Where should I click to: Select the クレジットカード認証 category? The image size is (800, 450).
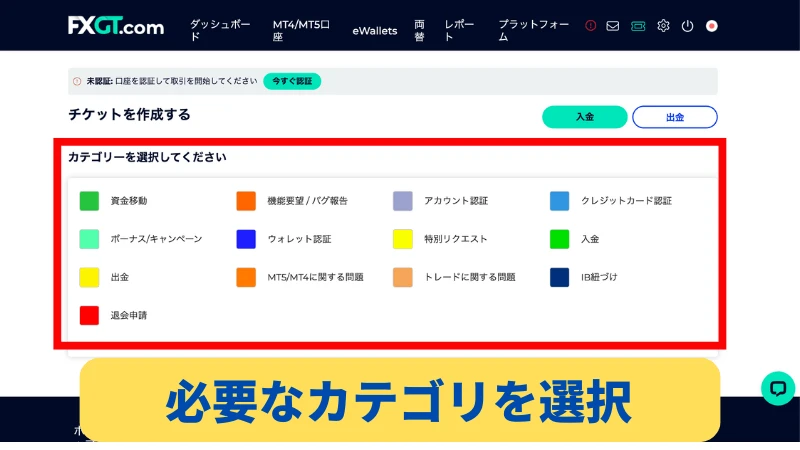coord(626,201)
